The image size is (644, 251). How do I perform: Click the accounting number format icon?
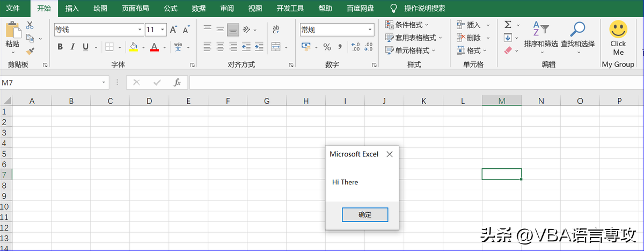(306, 47)
